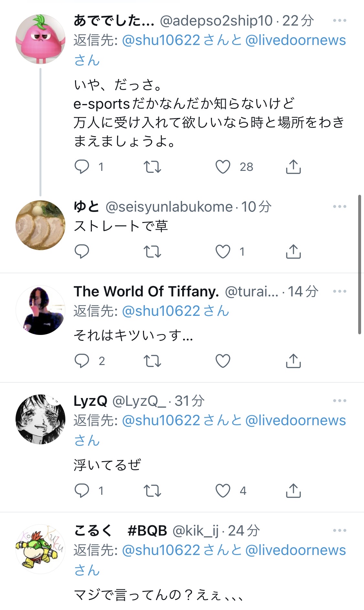Open ゆと's ramen profile picture
This screenshot has height=610, width=364.
(x=40, y=225)
